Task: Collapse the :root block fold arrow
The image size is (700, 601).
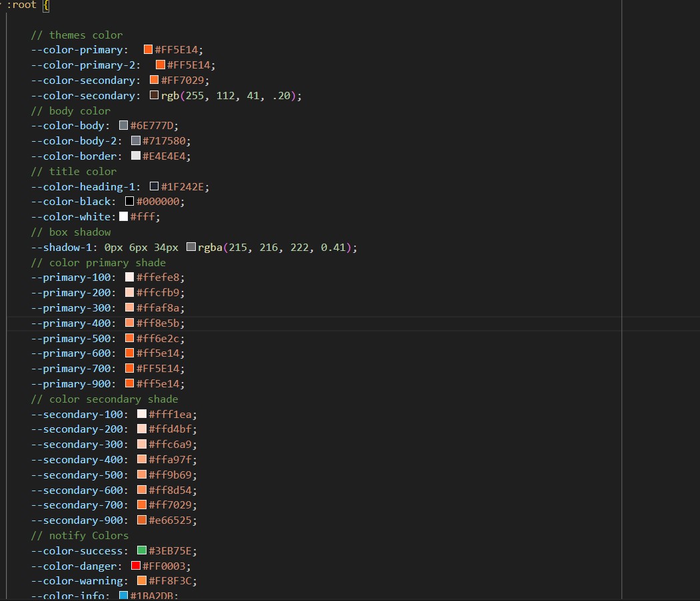Action: [x=1, y=5]
